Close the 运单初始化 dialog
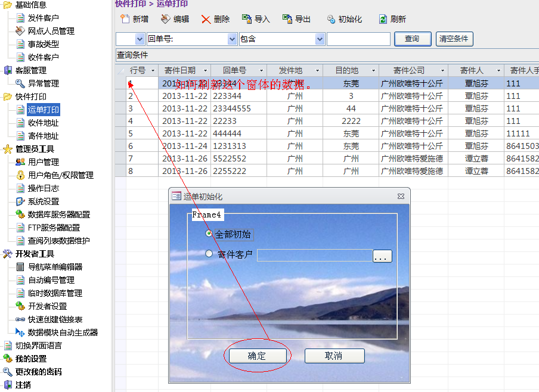The width and height of the screenshot is (539, 392). (401, 196)
